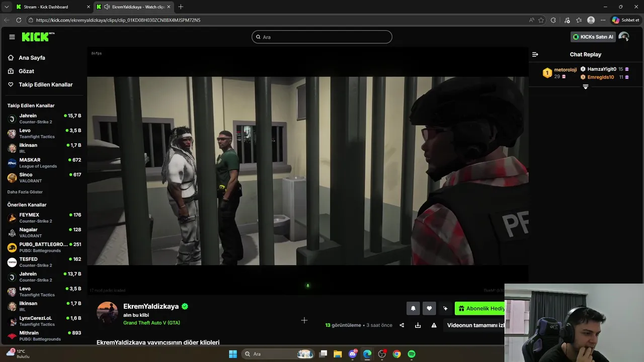This screenshot has height=362, width=644.
Task: Open Edge Settings and more menu
Action: (x=603, y=20)
